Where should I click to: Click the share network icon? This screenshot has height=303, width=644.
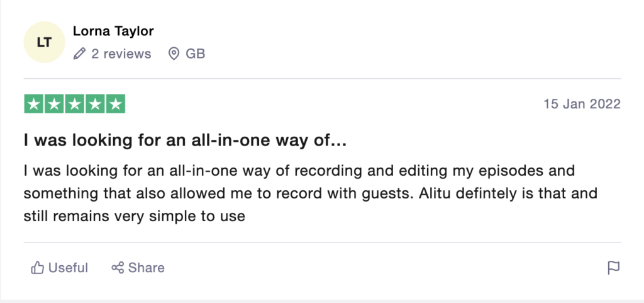point(118,268)
